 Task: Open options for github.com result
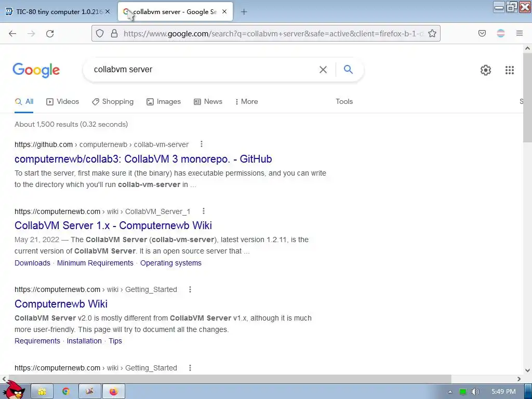(202, 144)
